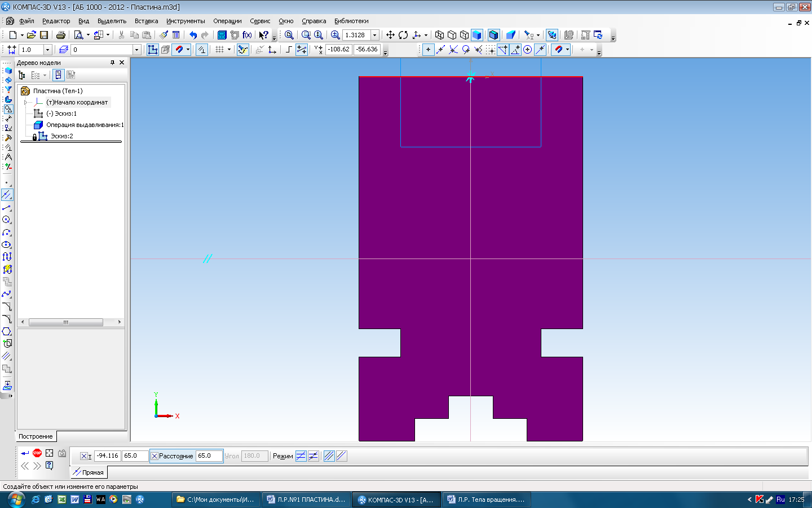The image size is (812, 508).
Task: Select the circle drawing tool in sidebar
Action: 7,220
